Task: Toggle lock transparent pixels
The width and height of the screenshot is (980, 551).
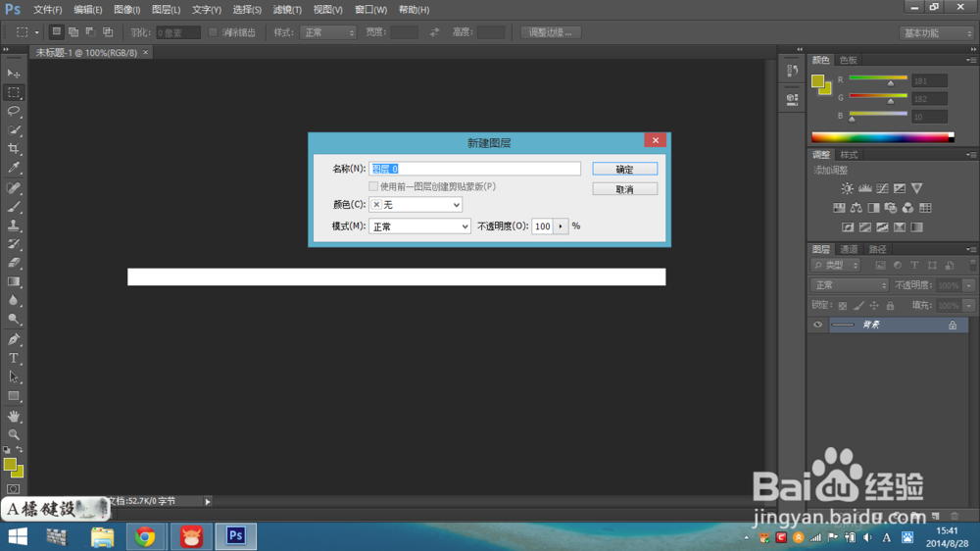Action: point(843,306)
